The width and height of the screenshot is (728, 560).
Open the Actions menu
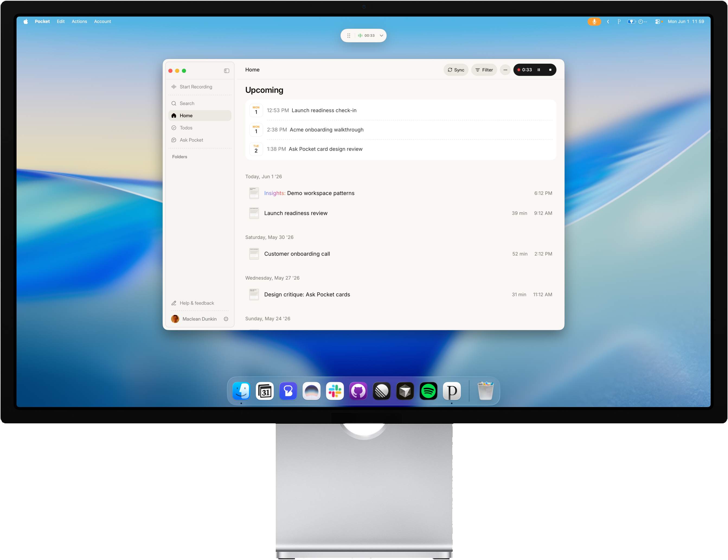tap(79, 21)
